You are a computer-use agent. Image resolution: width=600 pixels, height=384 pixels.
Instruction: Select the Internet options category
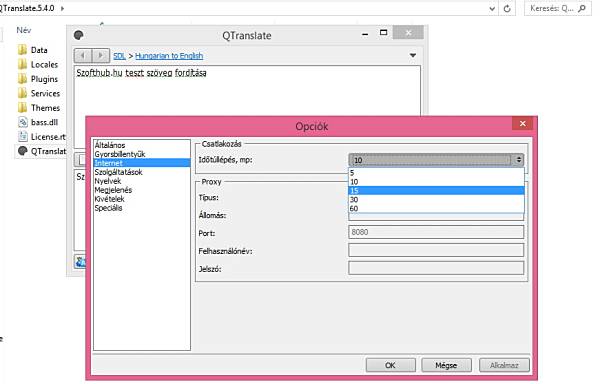[142, 163]
